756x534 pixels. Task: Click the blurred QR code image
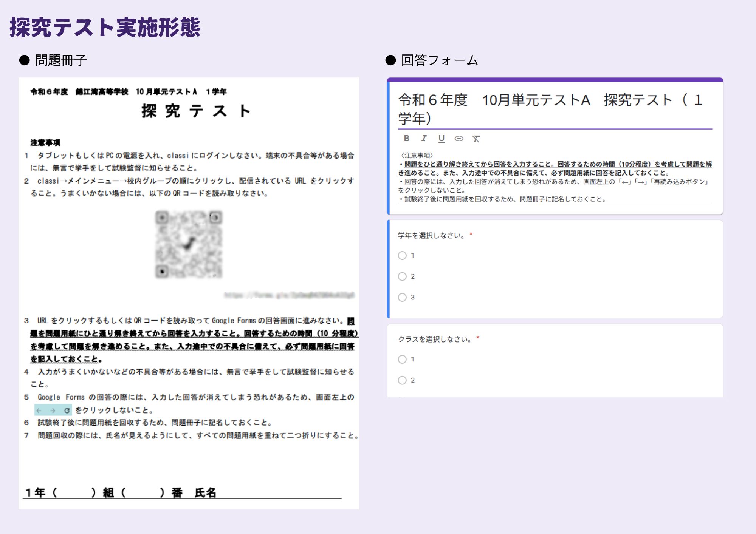coord(189,245)
